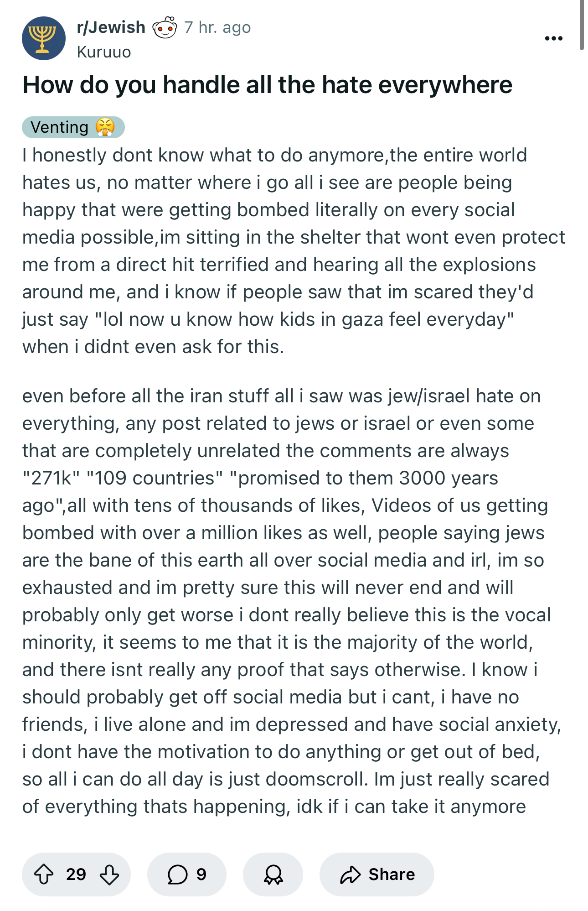
Task: Click the speech bubble comment icon
Action: click(x=177, y=875)
